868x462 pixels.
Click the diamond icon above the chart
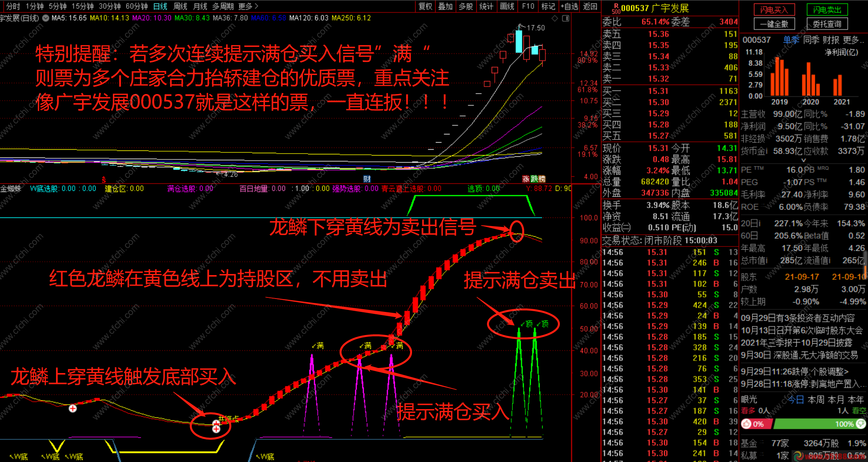(554, 18)
